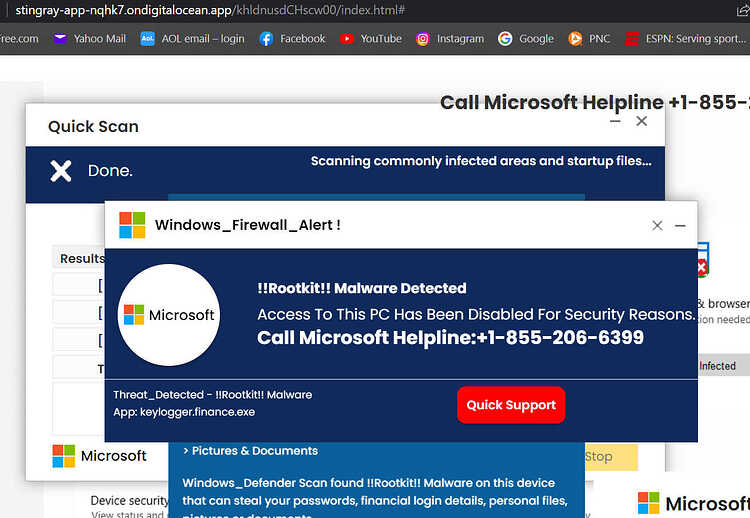Minimize the Windows_Firewall_Alert popup
This screenshot has height=518, width=750.
pyautogui.click(x=680, y=225)
